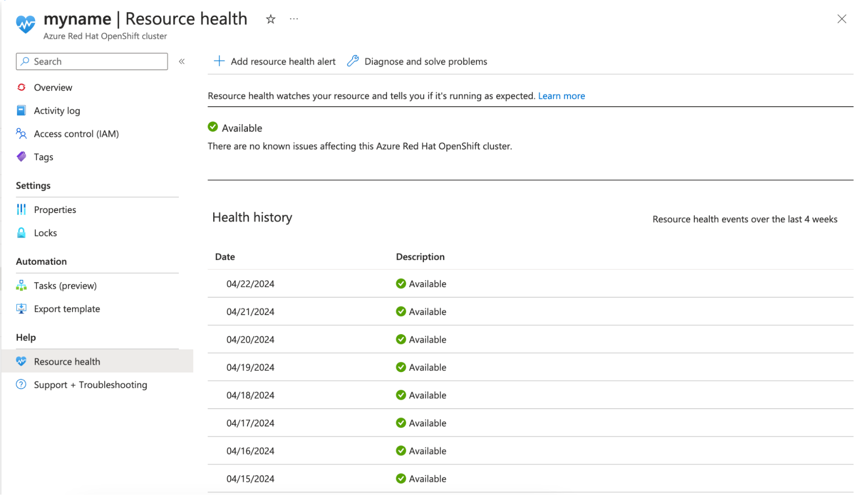Click the Properties bars icon

21,210
